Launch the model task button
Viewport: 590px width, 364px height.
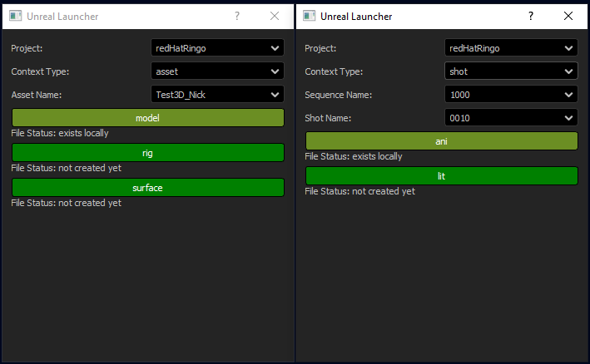click(x=148, y=118)
